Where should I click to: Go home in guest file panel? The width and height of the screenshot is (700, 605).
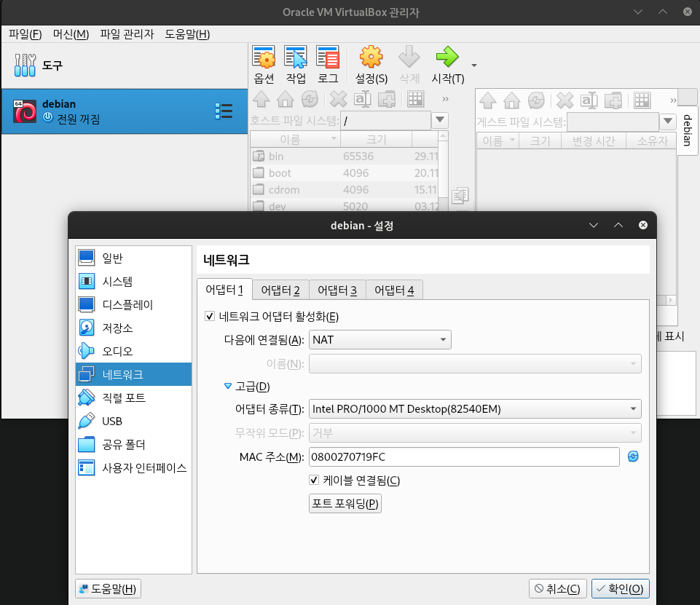pos(512,100)
